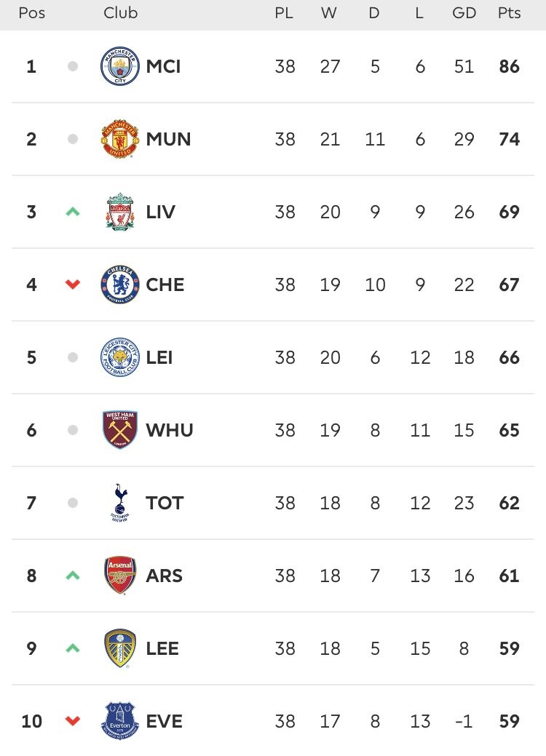This screenshot has height=756, width=546.
Task: Click the Manchester United club crest
Action: pos(119,139)
